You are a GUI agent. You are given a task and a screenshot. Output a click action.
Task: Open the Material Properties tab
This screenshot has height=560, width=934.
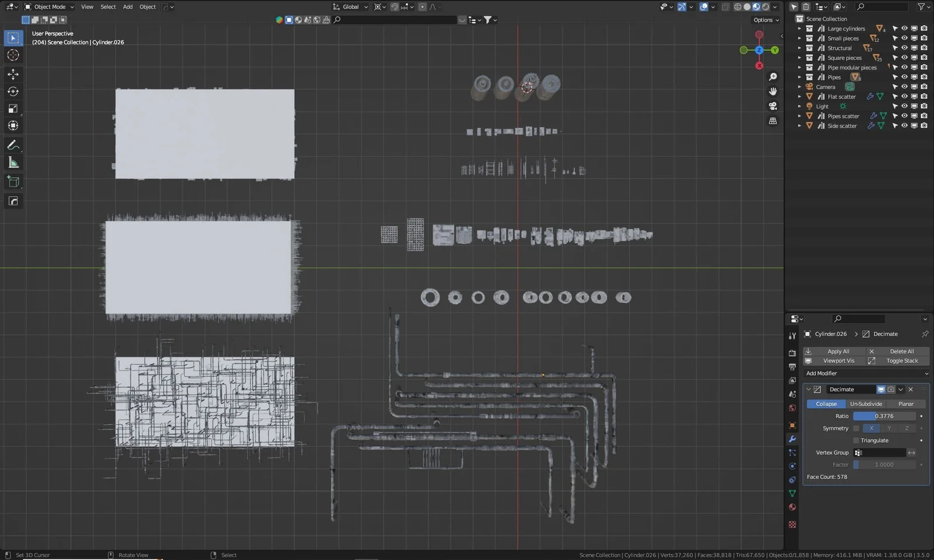[x=792, y=507]
